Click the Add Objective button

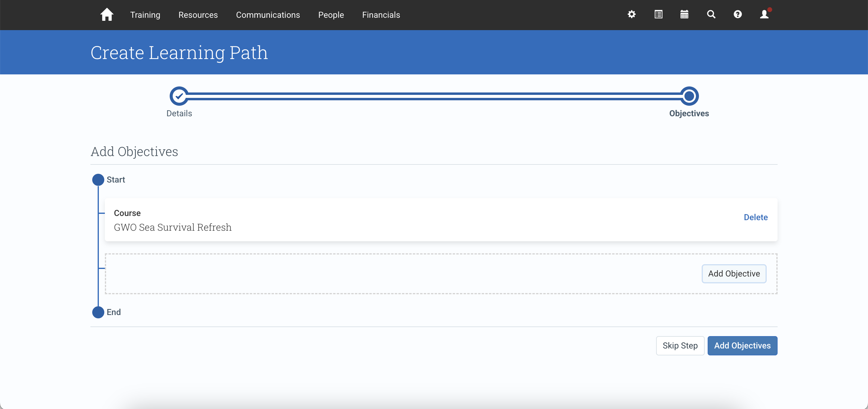(x=734, y=274)
